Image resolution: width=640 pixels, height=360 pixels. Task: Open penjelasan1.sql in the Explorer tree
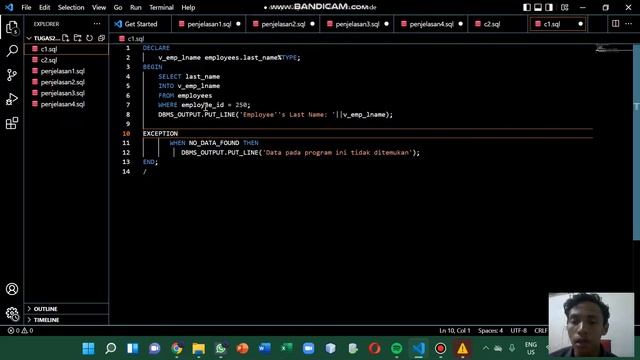[x=67, y=71]
